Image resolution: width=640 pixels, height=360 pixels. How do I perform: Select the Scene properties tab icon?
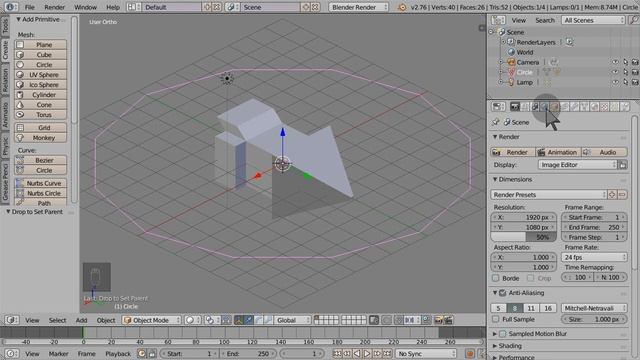point(535,107)
